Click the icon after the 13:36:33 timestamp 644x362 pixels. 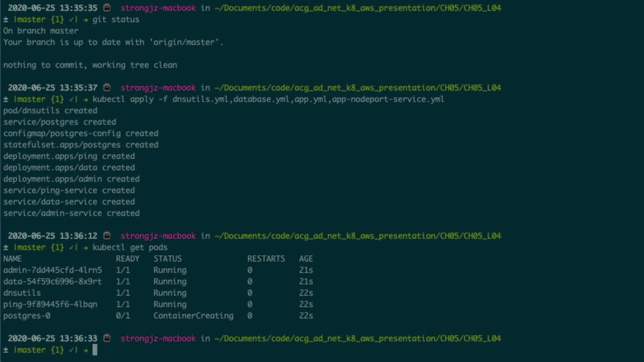(x=107, y=338)
